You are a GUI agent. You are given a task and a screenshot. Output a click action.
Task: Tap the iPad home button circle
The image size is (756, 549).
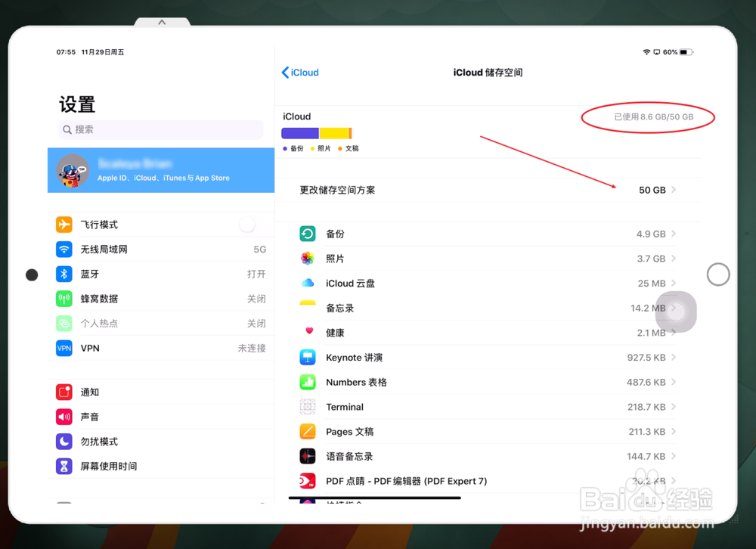(x=718, y=274)
